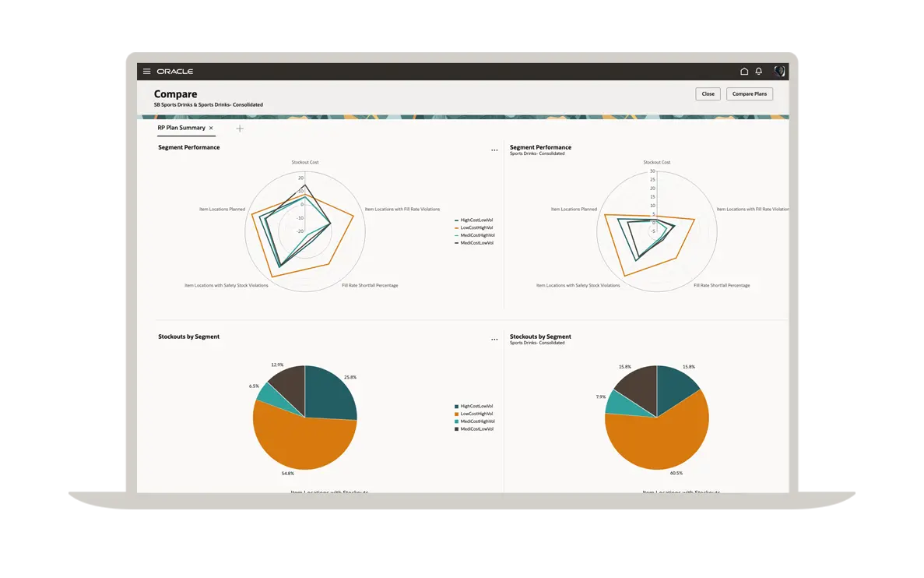This screenshot has width=924, height=578.
Task: Open the user profile avatar
Action: point(779,72)
